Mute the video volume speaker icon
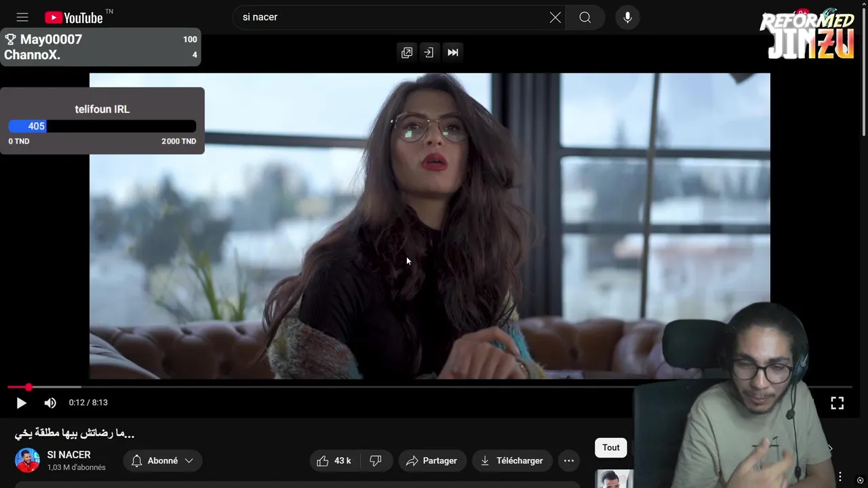This screenshot has width=868, height=488. [x=50, y=403]
